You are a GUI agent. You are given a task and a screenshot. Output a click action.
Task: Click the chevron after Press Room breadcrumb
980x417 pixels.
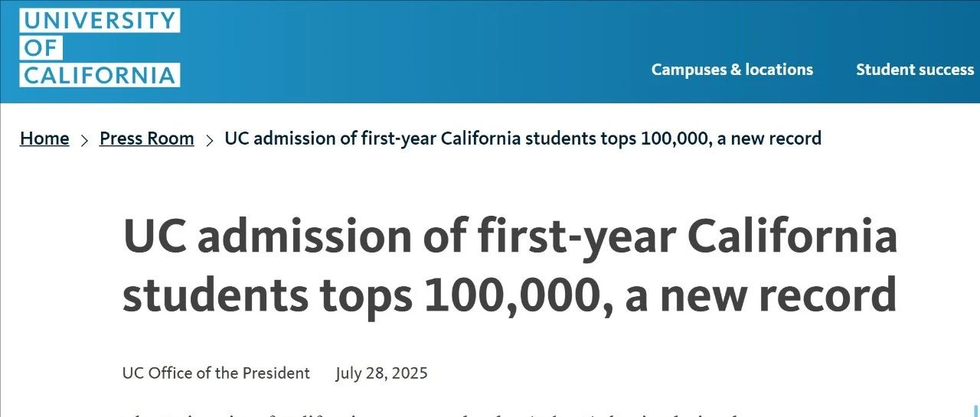tap(209, 140)
